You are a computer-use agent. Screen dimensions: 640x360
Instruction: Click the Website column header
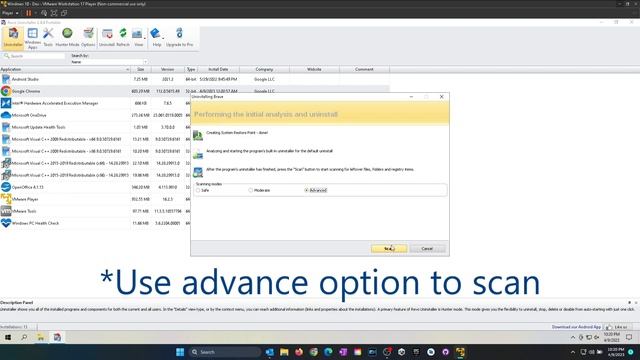[x=314, y=69]
